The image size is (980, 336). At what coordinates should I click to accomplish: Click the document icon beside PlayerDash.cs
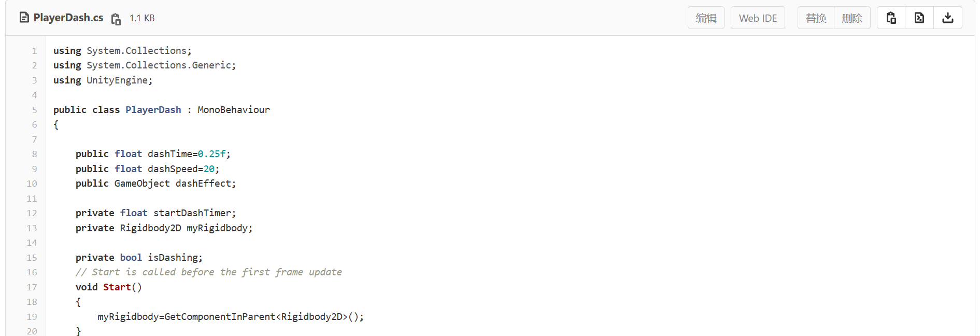coord(24,18)
